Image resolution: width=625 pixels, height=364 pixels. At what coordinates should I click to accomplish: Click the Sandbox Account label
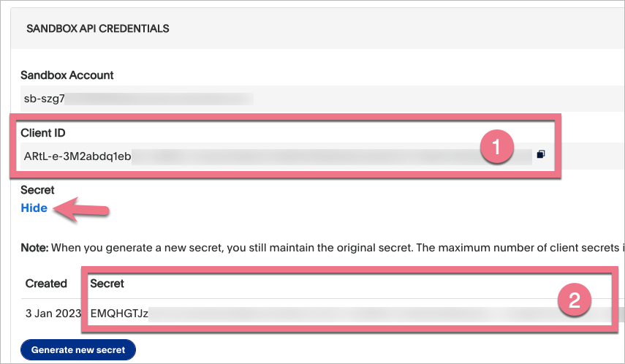click(67, 75)
